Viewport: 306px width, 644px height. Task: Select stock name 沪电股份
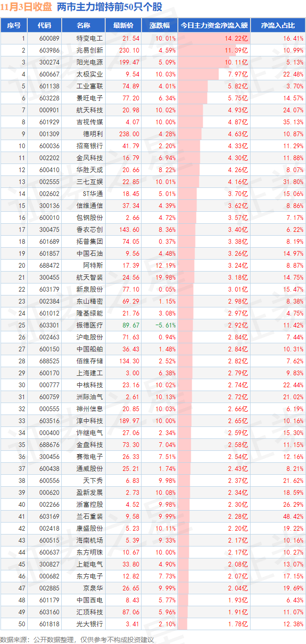[x=90, y=337]
